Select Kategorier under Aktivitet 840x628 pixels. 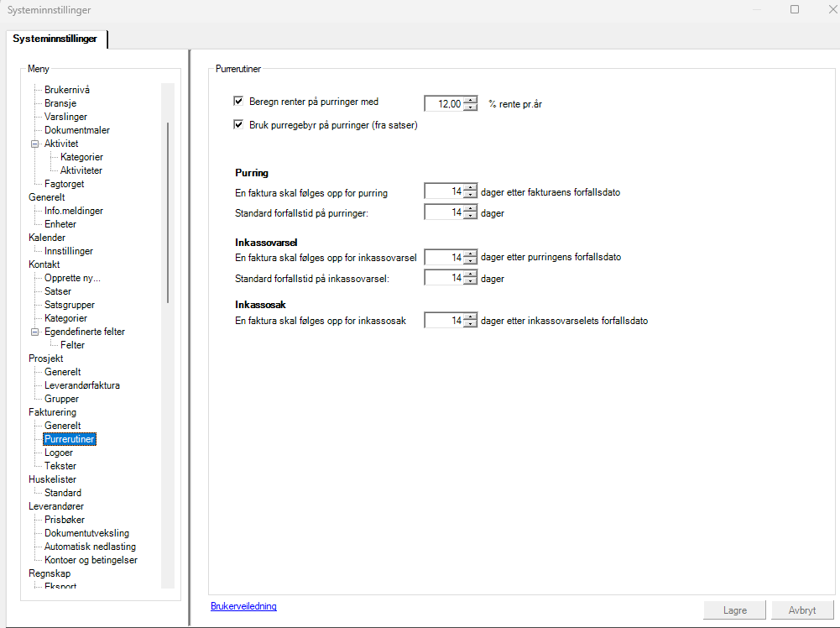point(82,157)
